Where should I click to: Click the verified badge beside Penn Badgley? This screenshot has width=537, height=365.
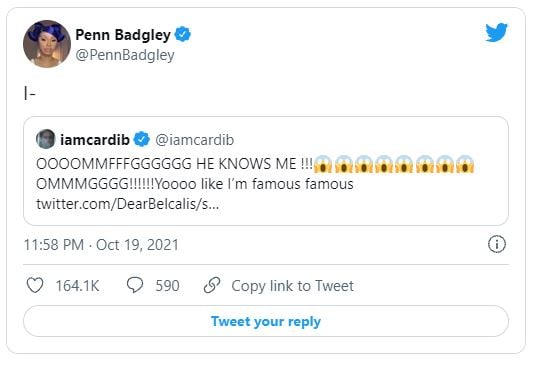pyautogui.click(x=183, y=34)
